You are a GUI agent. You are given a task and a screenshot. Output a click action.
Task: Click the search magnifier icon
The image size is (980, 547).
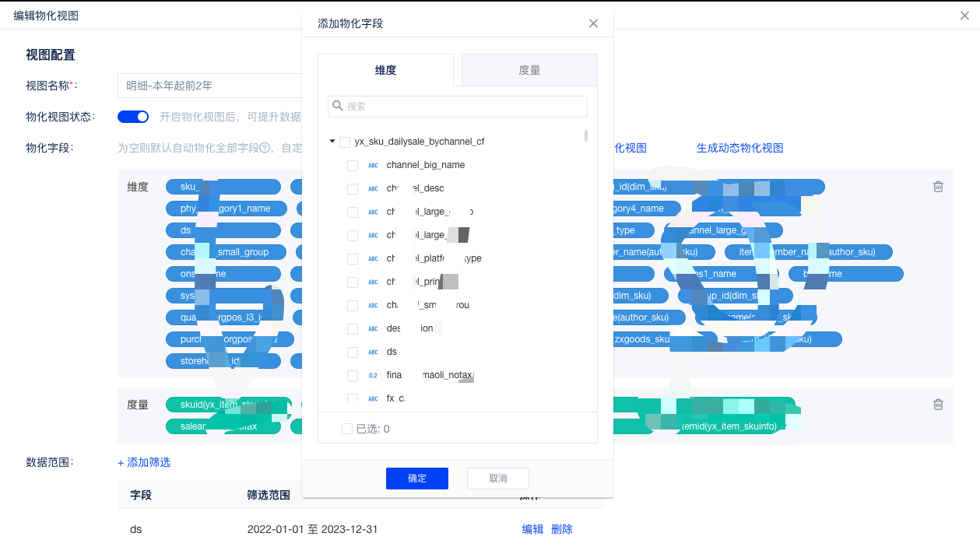pyautogui.click(x=338, y=106)
